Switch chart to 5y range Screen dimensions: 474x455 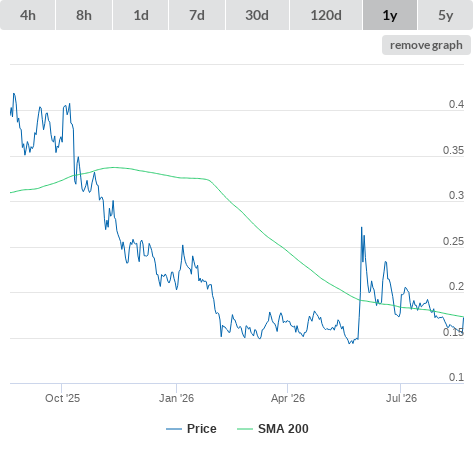tap(446, 15)
